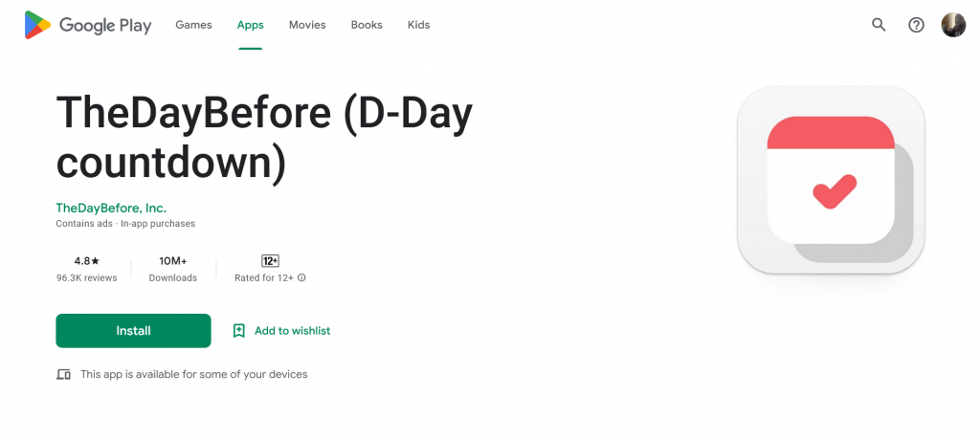Click the devices availability icon
This screenshot has width=980, height=440.
63,374
